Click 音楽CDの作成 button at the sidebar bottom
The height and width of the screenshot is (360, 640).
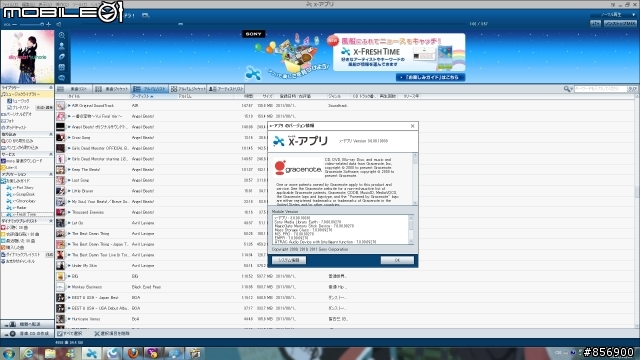[x=27, y=333]
